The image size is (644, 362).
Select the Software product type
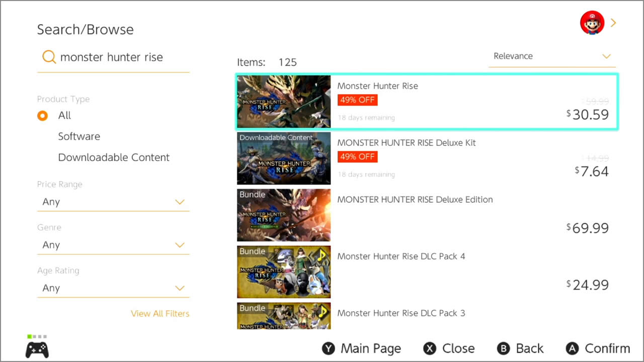[x=79, y=136]
